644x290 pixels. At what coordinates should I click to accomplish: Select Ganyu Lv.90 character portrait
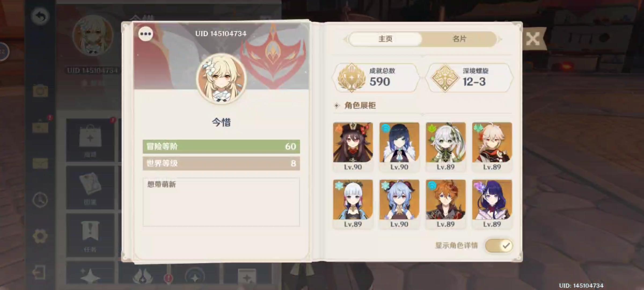pos(399,204)
